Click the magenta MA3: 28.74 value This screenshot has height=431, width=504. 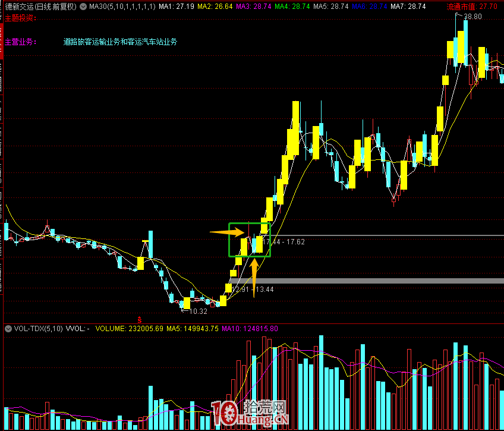pos(254,7)
